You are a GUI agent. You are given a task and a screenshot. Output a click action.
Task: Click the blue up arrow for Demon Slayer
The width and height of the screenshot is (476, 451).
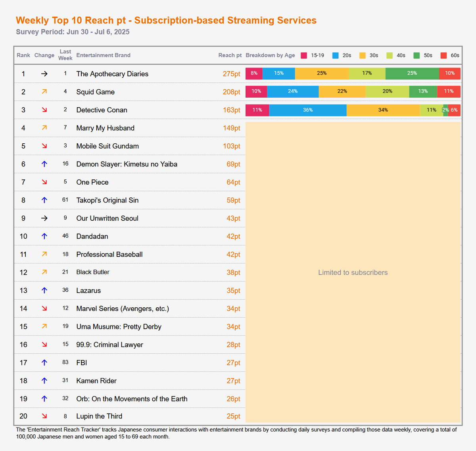coord(44,164)
